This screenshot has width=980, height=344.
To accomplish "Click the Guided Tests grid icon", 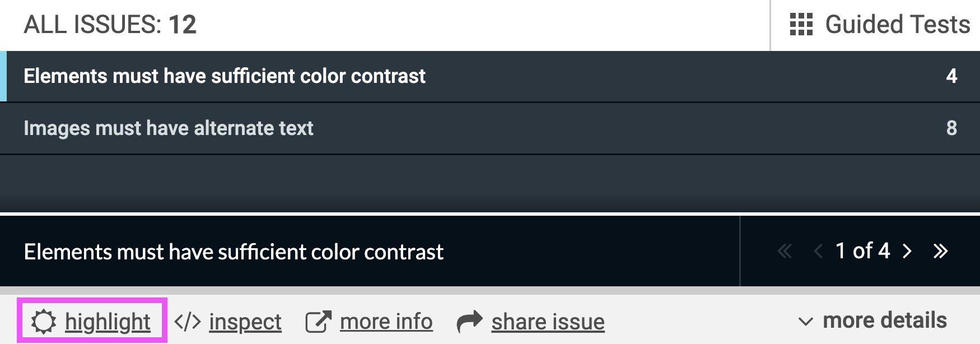I will (801, 25).
